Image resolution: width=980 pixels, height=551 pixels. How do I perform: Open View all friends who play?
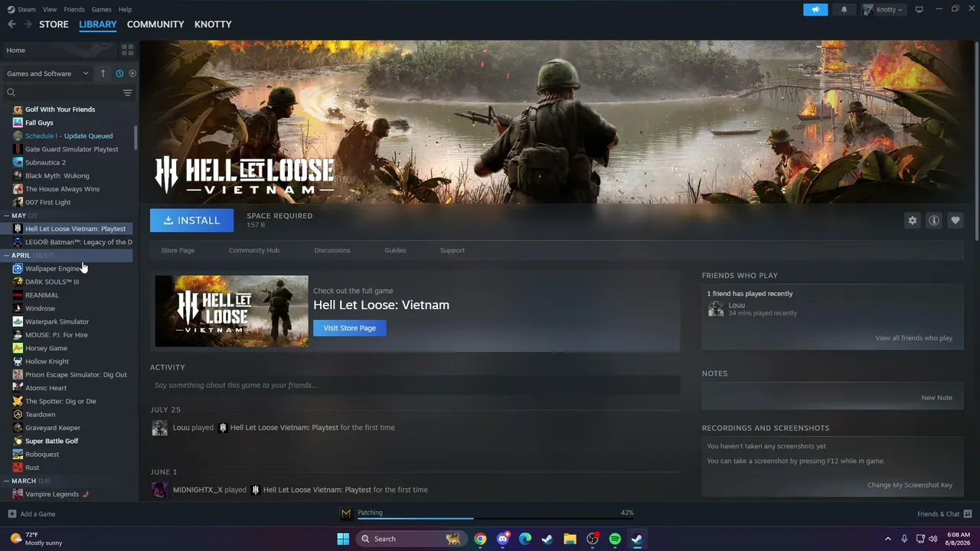coord(914,338)
